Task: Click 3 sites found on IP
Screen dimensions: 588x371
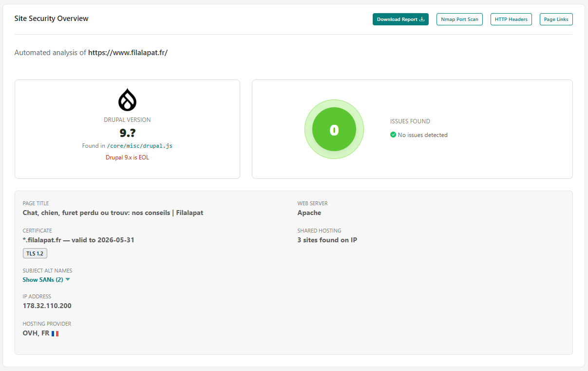Action: (x=327, y=240)
